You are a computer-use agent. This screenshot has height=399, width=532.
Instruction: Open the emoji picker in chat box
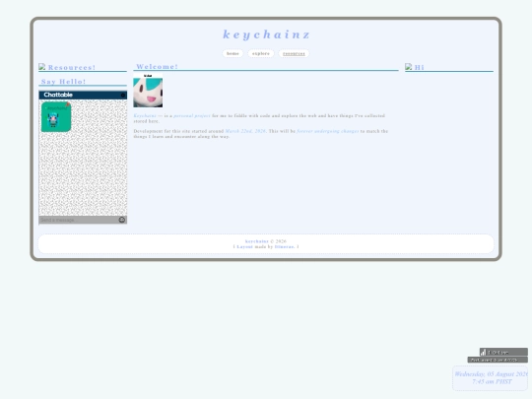[122, 220]
